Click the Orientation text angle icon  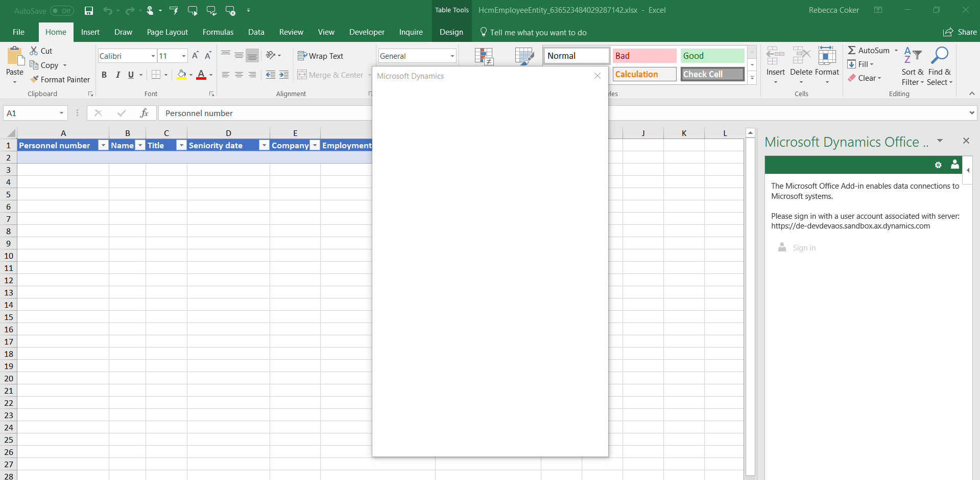(x=271, y=55)
